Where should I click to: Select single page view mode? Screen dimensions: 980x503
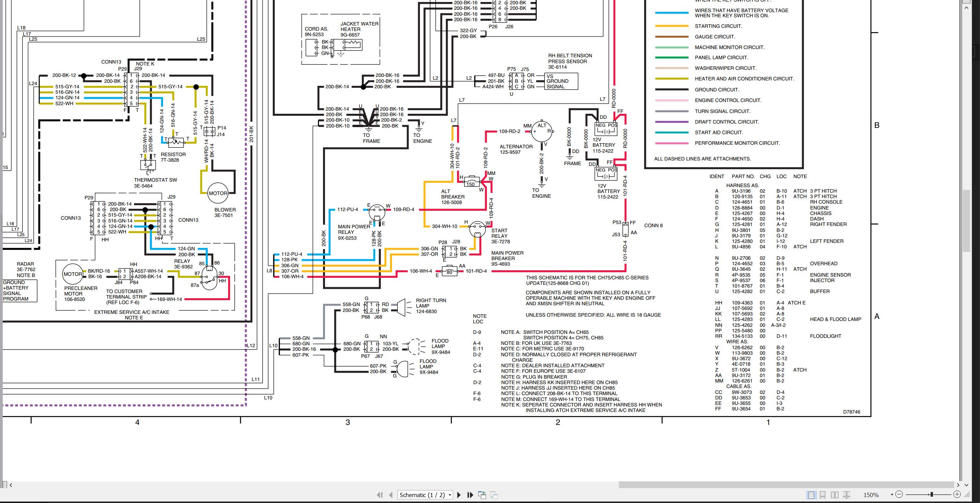click(811, 495)
